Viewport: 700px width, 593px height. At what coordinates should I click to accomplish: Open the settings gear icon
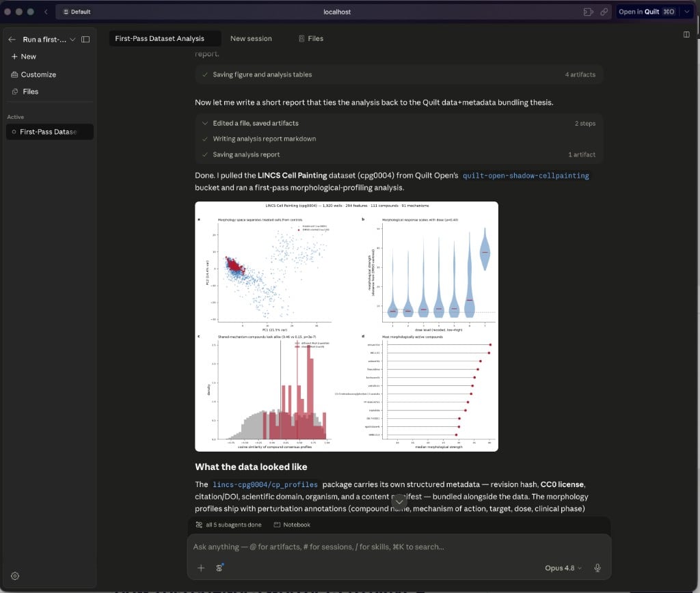15,576
